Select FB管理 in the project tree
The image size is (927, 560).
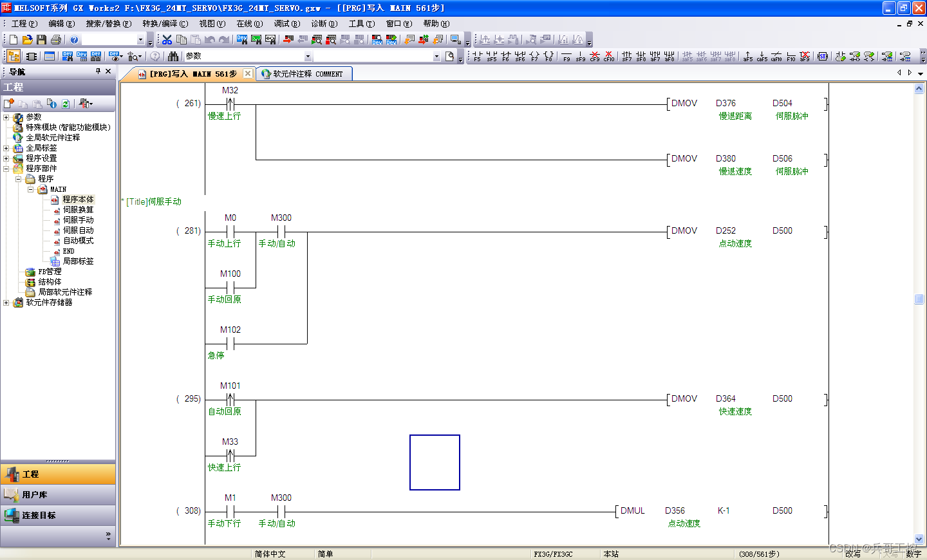tap(50, 272)
